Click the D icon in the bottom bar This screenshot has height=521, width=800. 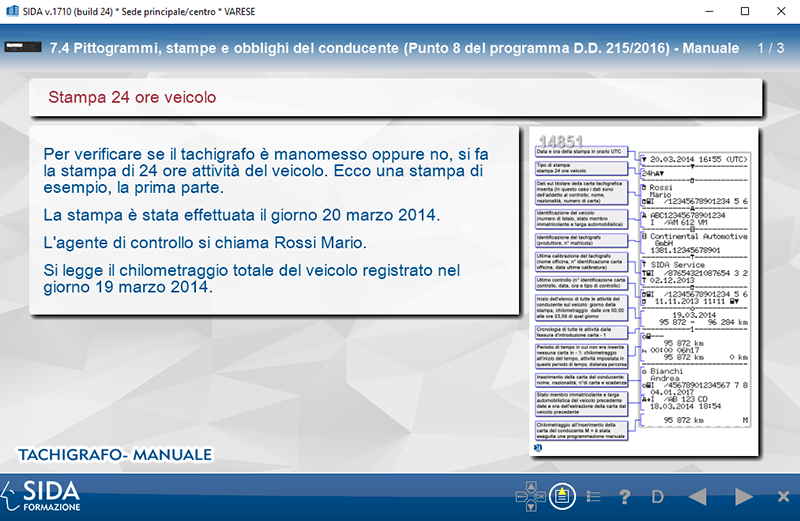tap(658, 496)
